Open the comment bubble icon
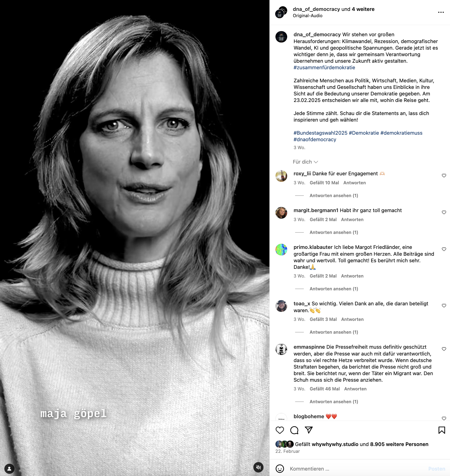The height and width of the screenshot is (476, 450). pyautogui.click(x=294, y=430)
